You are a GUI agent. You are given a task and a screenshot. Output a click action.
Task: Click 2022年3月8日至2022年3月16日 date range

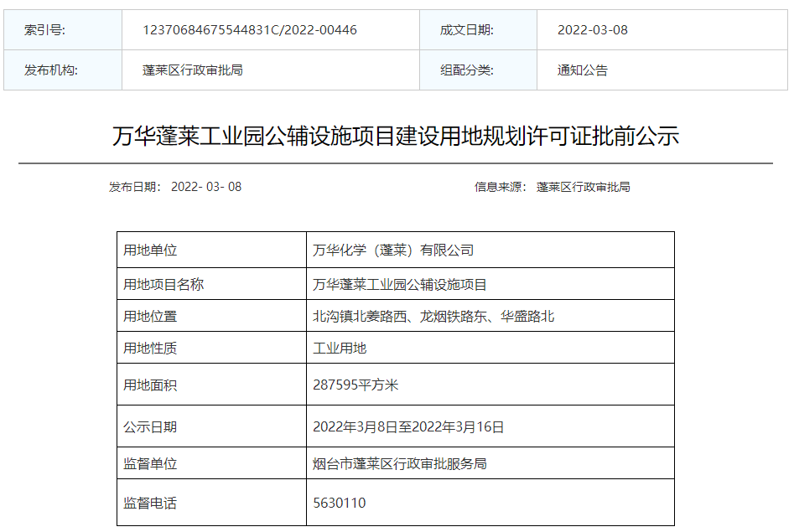pos(408,427)
